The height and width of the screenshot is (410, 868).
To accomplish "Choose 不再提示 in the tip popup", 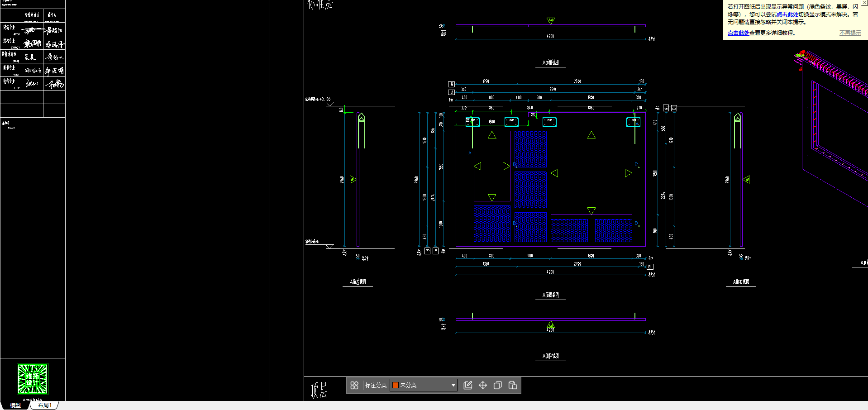I will (850, 33).
